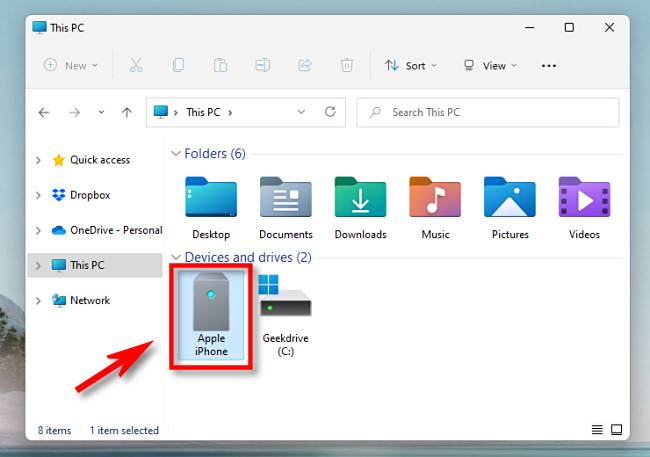Click the Share icon in toolbar

click(x=305, y=66)
